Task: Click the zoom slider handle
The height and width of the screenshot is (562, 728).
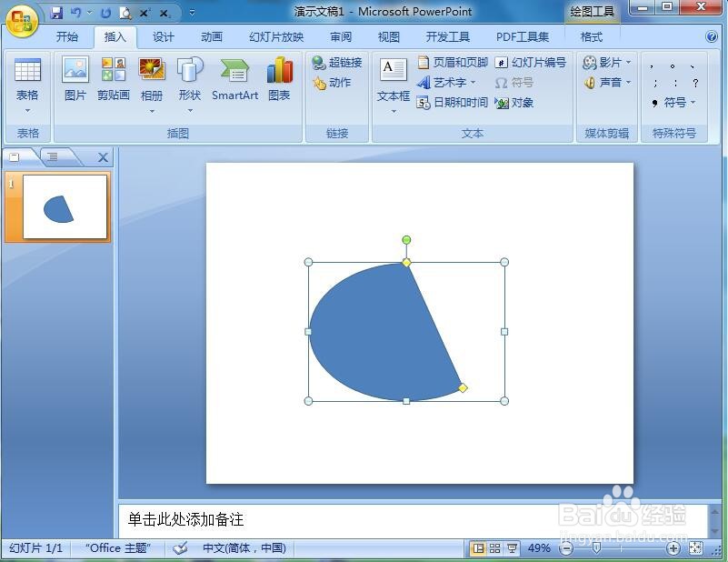Action: pos(596,548)
